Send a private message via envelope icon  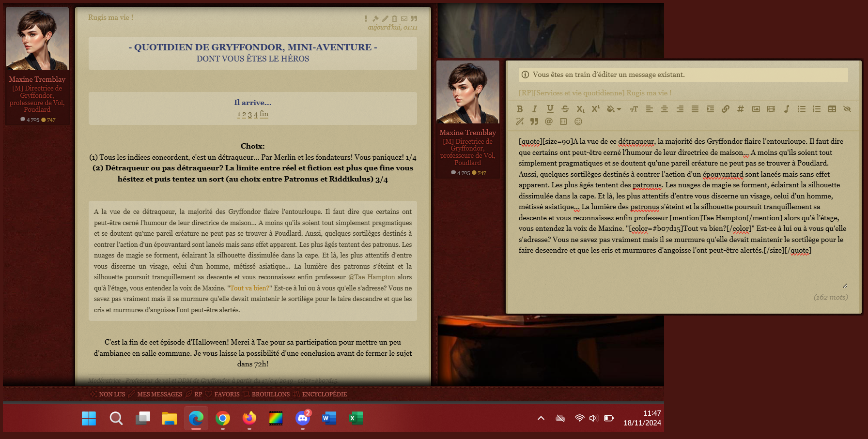(x=404, y=18)
